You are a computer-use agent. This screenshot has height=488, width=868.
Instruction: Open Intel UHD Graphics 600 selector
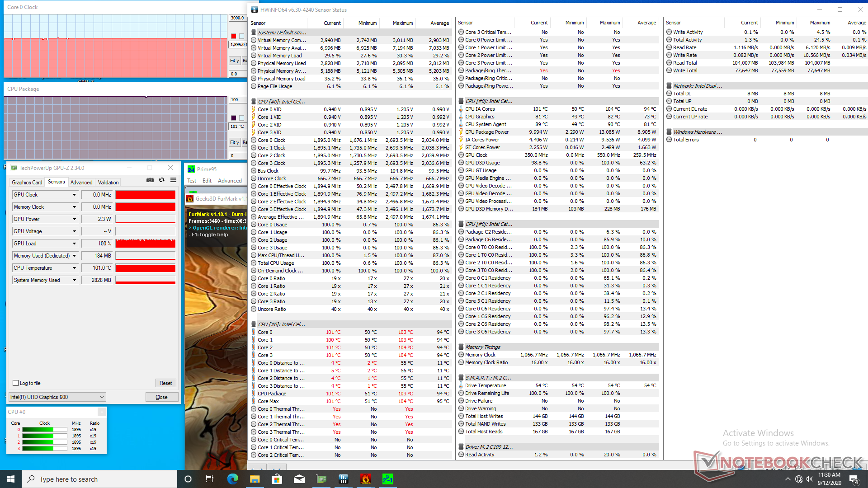click(57, 397)
